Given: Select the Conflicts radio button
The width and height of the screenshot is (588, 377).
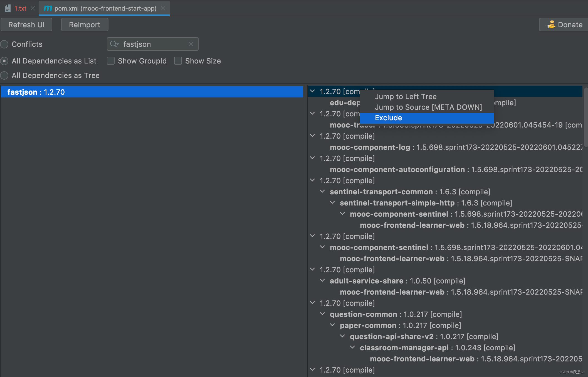Looking at the screenshot, I should 4,44.
